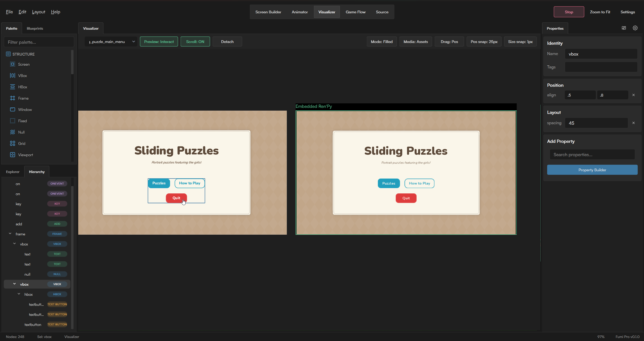Open the book icon in Properties panel
This screenshot has height=341, width=644.
(624, 28)
